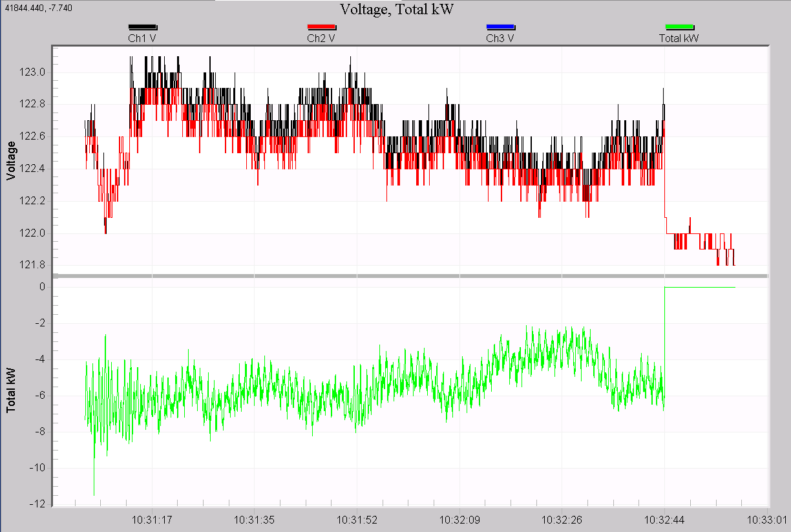
Task: Select the Ch3 V legend label
Action: (500, 37)
